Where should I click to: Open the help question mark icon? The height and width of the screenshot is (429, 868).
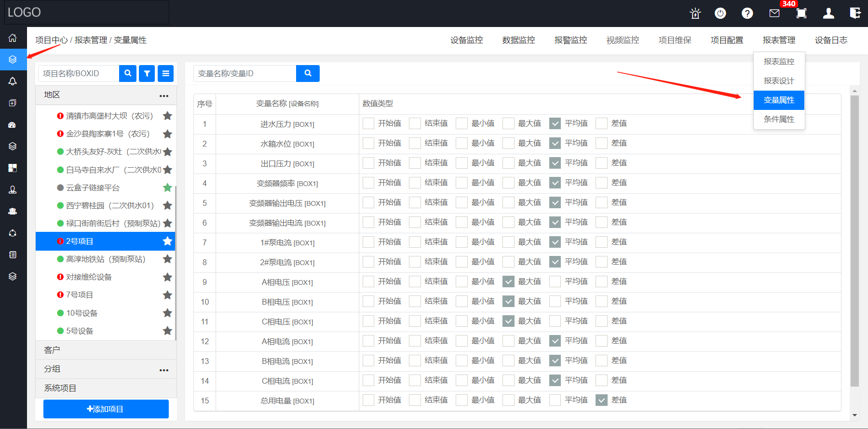click(747, 13)
